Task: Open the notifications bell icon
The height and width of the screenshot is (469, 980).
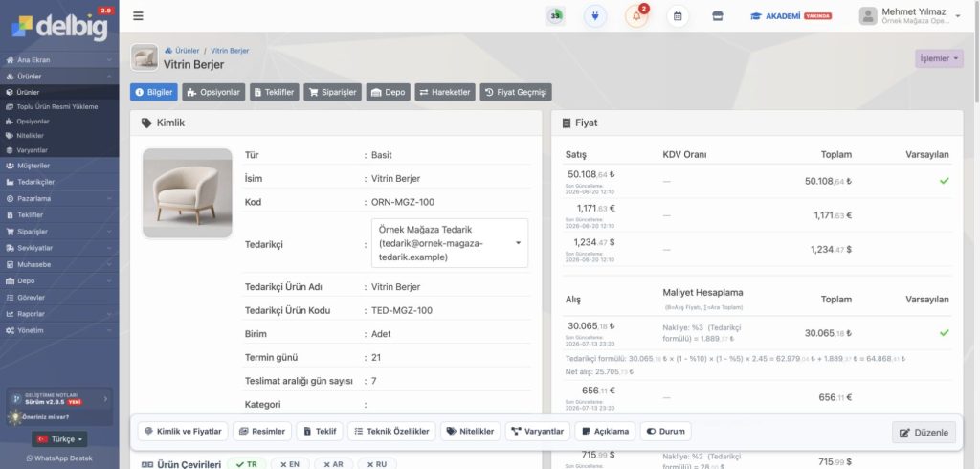Action: 636,16
